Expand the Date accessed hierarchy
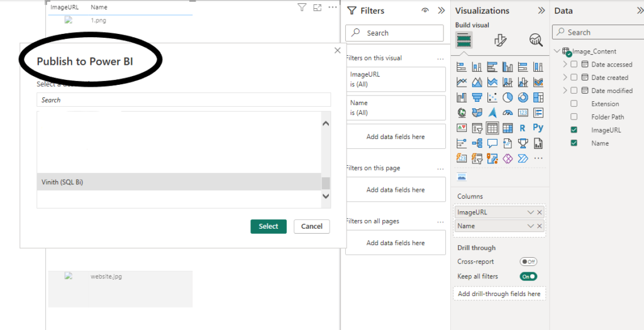The height and width of the screenshot is (330, 644). click(x=565, y=65)
